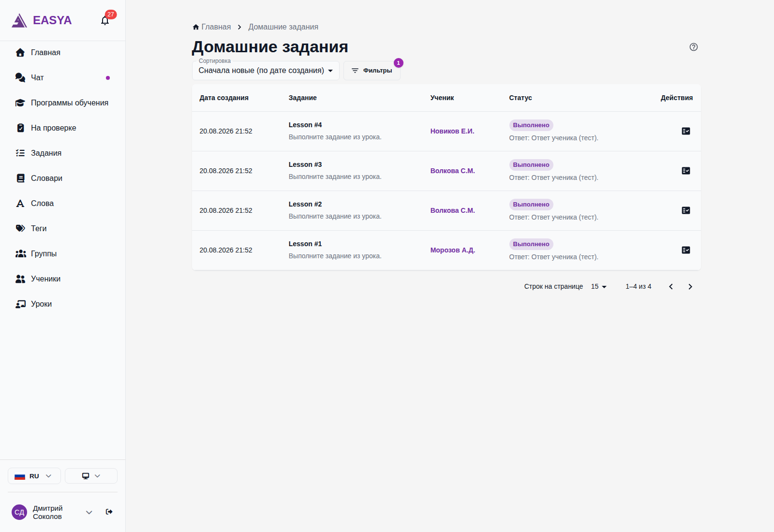Click the Выполнено status badge for Lesson #4

coord(531,125)
